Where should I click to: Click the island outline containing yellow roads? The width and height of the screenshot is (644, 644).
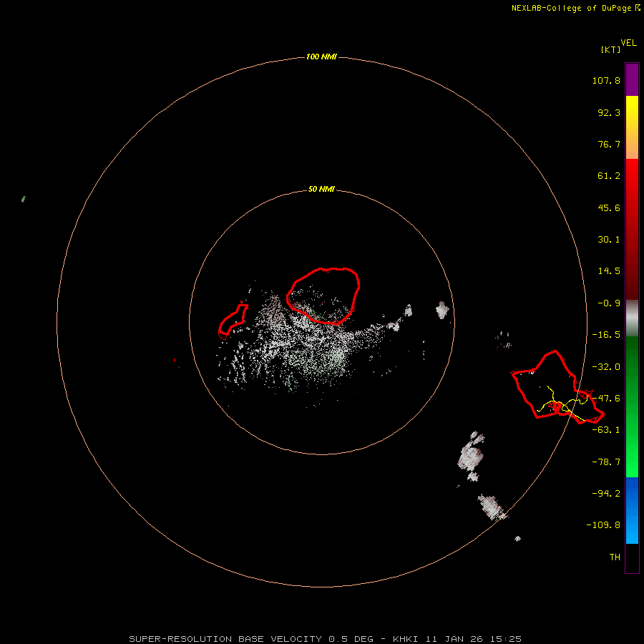[x=557, y=387]
